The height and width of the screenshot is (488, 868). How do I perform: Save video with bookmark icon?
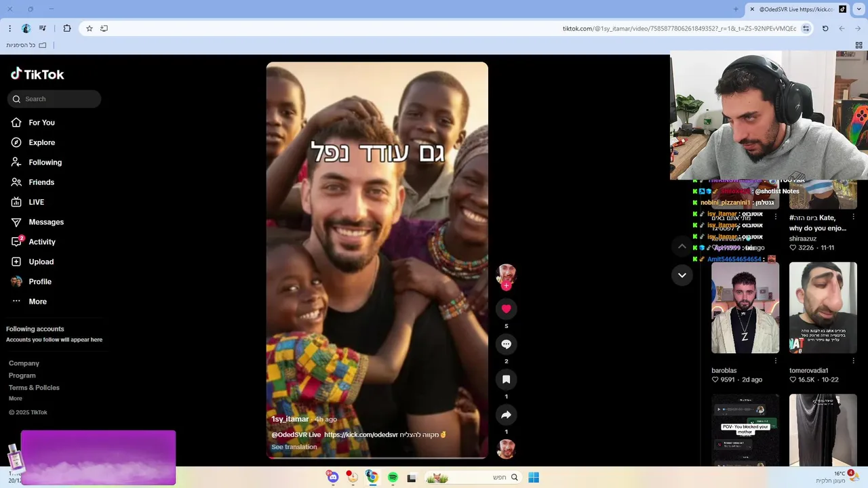506,380
